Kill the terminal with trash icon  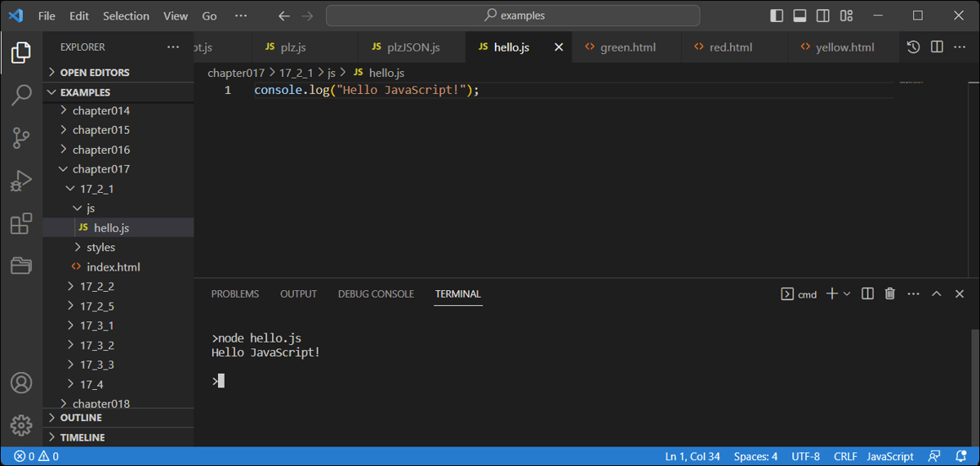pos(890,293)
